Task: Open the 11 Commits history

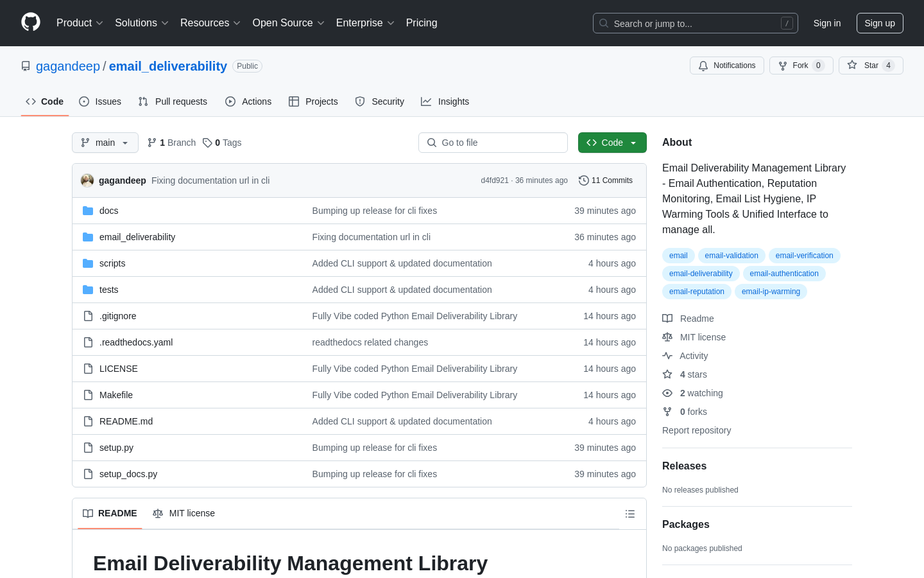Action: tap(605, 180)
